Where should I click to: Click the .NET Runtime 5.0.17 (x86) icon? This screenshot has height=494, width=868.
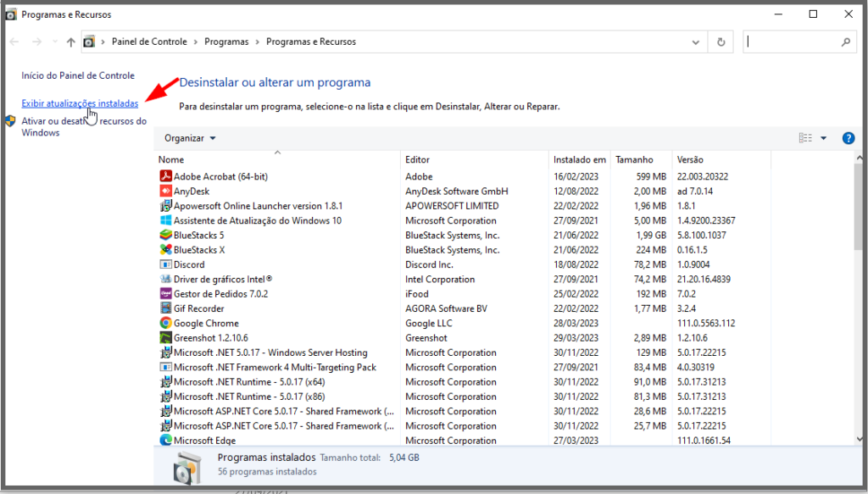(165, 396)
